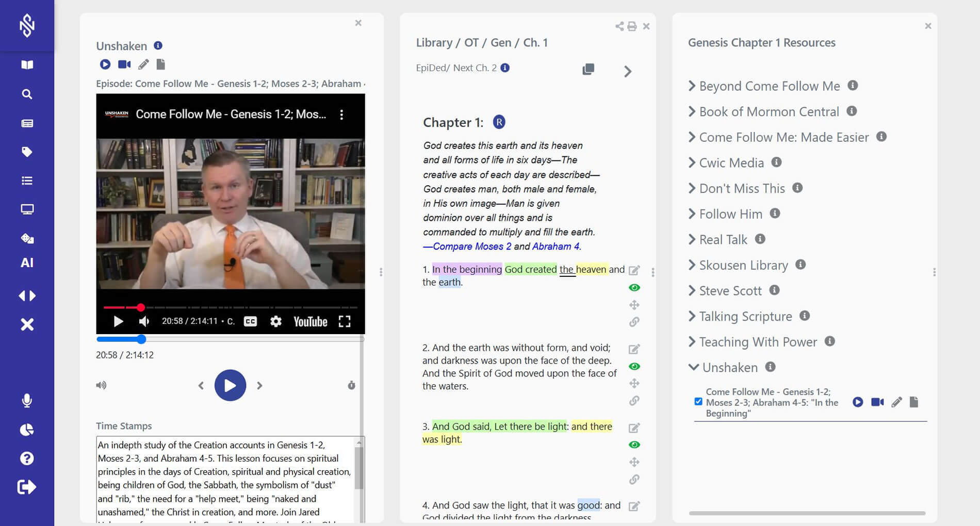Click OT in the Library breadcrumb
Image resolution: width=980 pixels, height=526 pixels.
[x=471, y=43]
